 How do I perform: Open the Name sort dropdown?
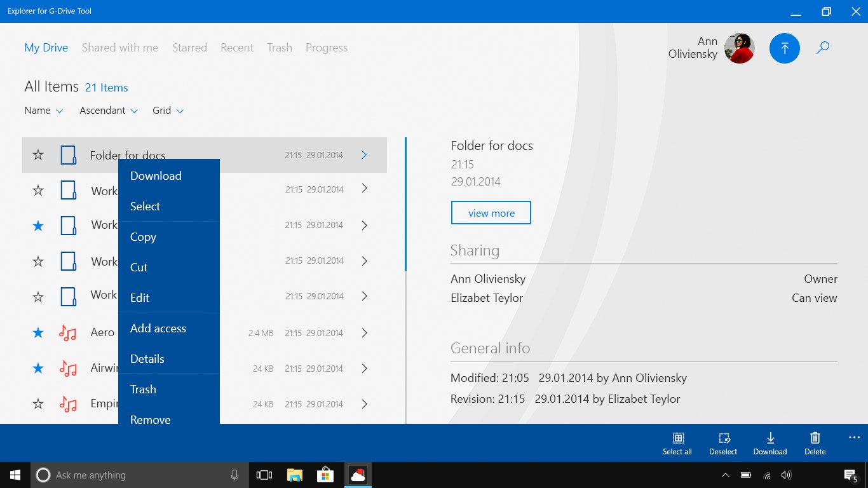pos(44,111)
